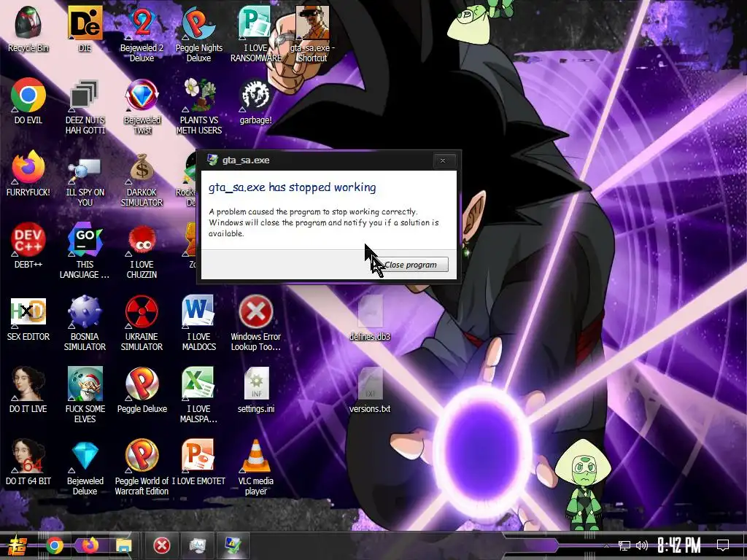Select the elf bowling icon FUCK SOME ELVES
Screen dimensions: 747x560
pos(85,384)
